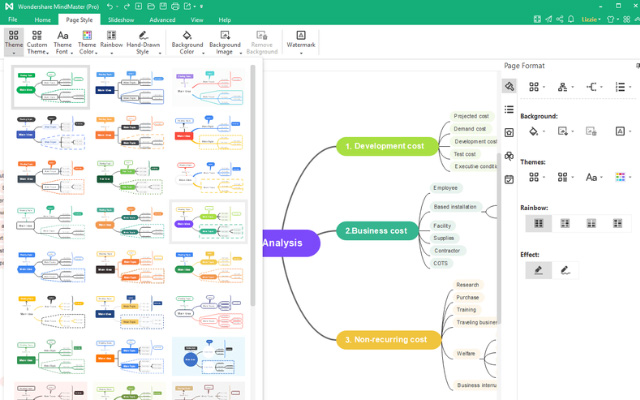Select first Rainbow option in panel

[539, 223]
